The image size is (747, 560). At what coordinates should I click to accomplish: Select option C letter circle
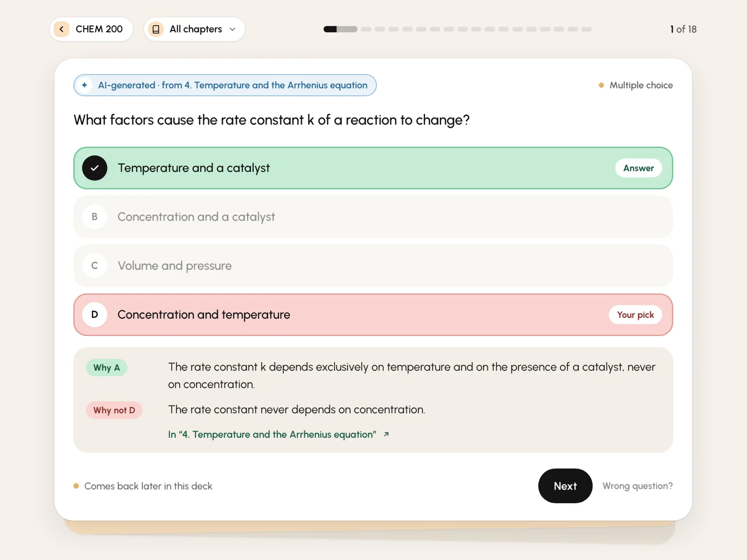point(95,266)
